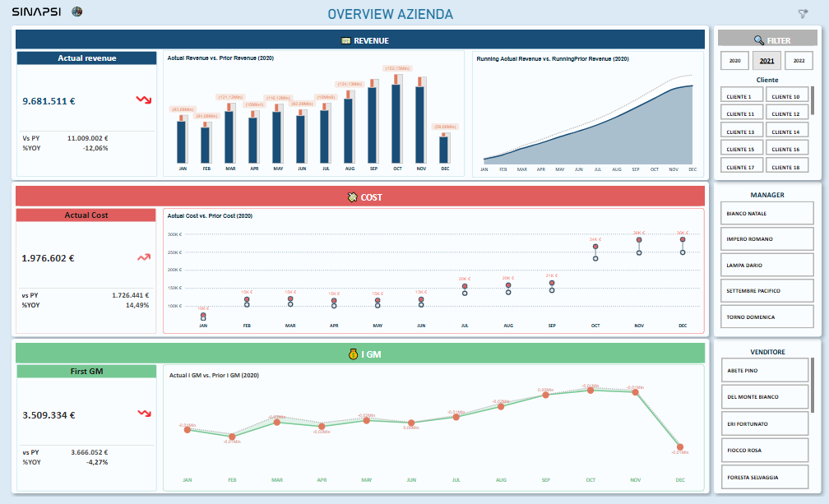Switch the year filter to 2022
This screenshot has height=504, width=829.
(x=798, y=61)
